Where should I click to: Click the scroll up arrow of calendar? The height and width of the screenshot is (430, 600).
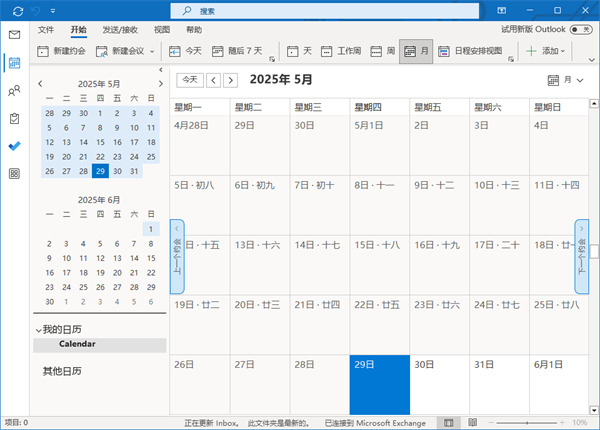[594, 103]
